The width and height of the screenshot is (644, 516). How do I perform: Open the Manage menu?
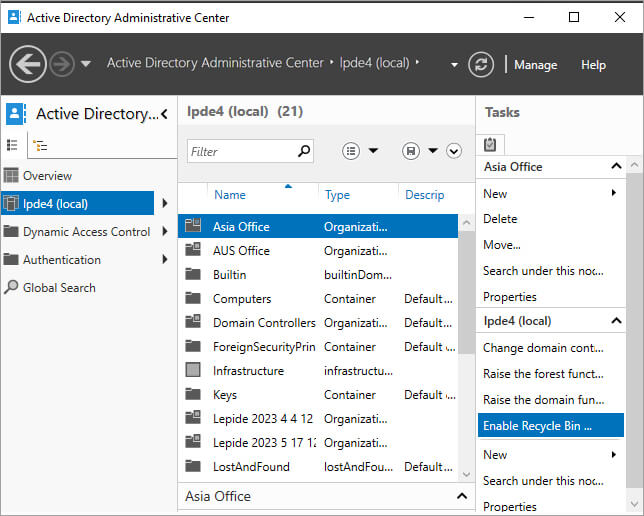click(536, 64)
